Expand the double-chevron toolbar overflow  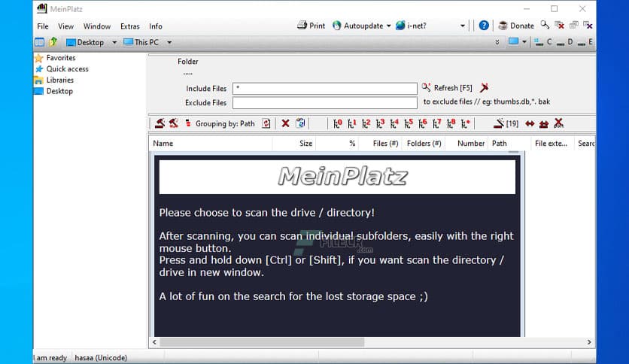(x=497, y=42)
